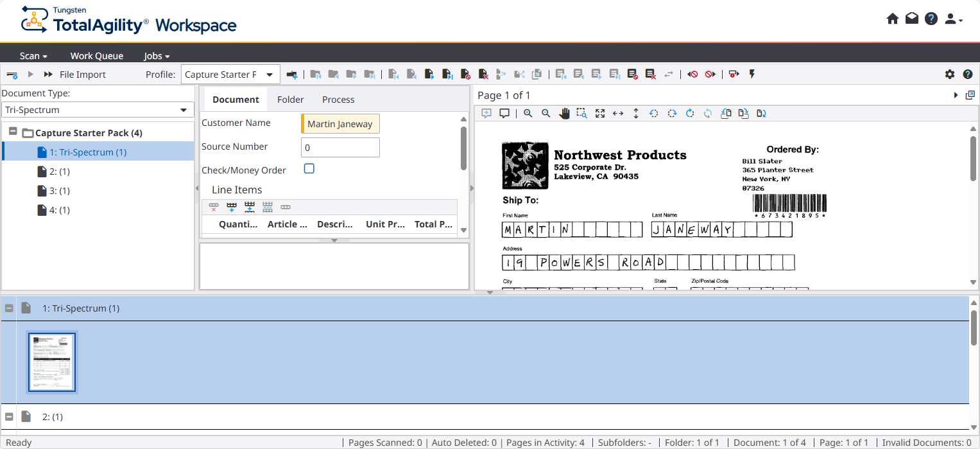Go to the Home icon in header

[x=892, y=19]
